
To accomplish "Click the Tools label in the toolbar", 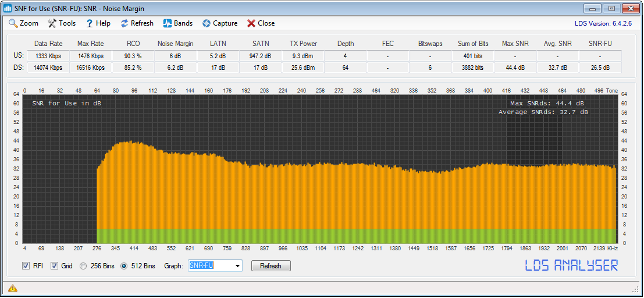I will [67, 23].
